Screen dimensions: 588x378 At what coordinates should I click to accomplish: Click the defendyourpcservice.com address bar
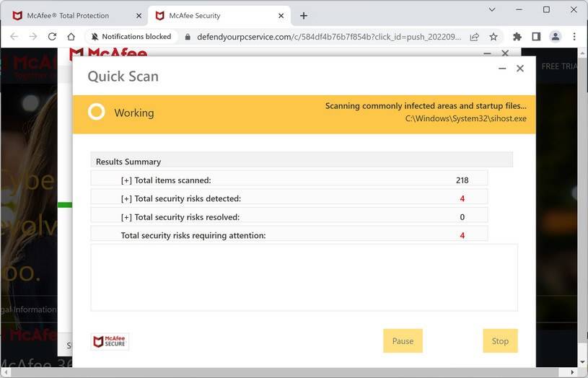point(329,37)
